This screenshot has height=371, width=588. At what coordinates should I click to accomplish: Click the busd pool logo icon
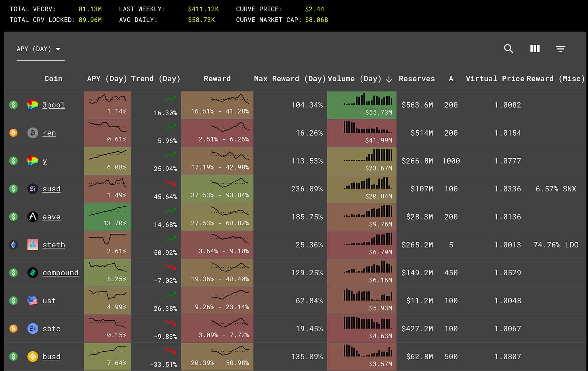[x=33, y=356]
